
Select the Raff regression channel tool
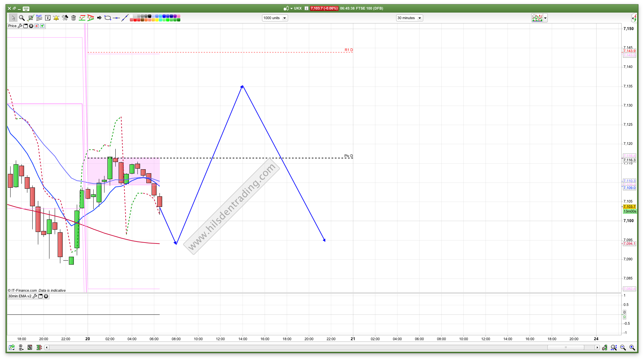(39, 18)
